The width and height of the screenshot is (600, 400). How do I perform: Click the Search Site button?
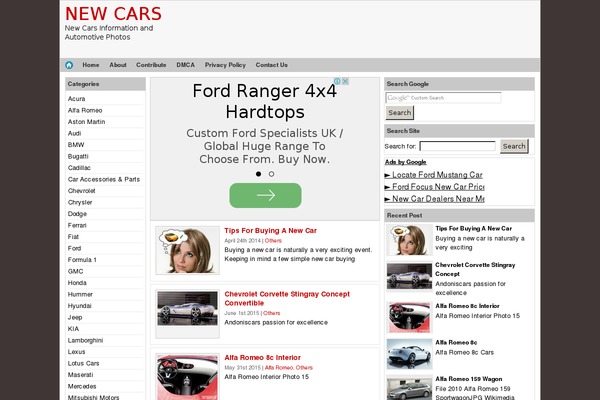coord(514,146)
